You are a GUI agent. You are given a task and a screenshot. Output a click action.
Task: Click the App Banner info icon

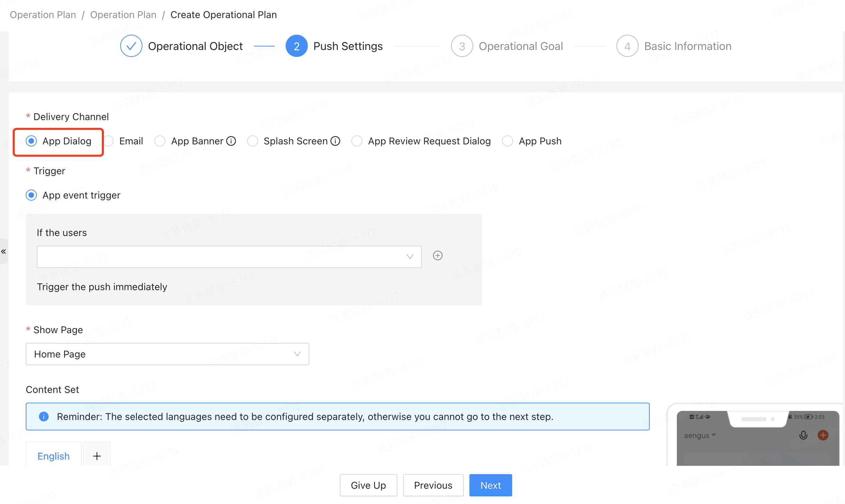231,141
